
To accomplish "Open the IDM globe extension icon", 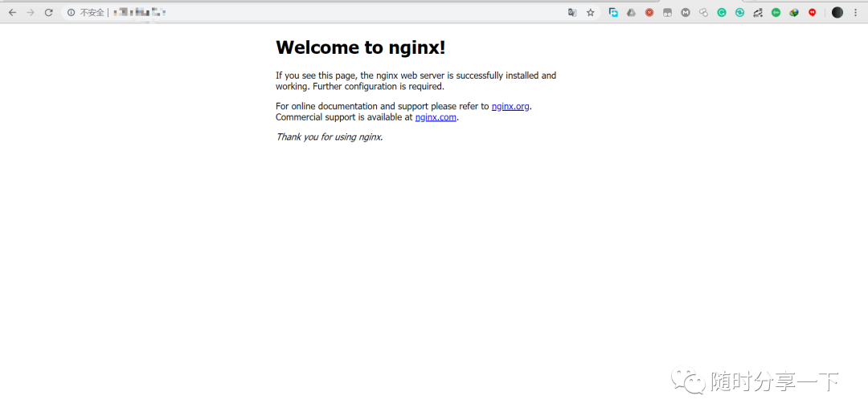I will tap(794, 12).
